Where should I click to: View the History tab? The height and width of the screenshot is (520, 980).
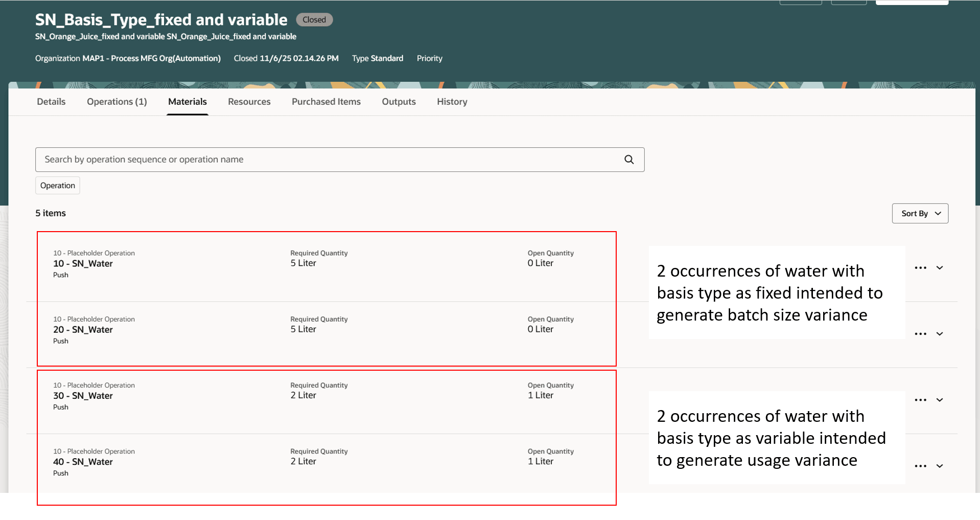[x=451, y=101]
